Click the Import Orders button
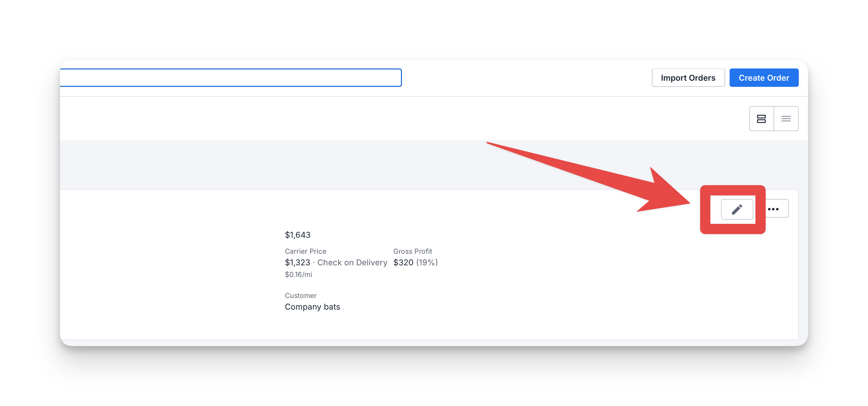The image size is (868, 406). click(688, 78)
